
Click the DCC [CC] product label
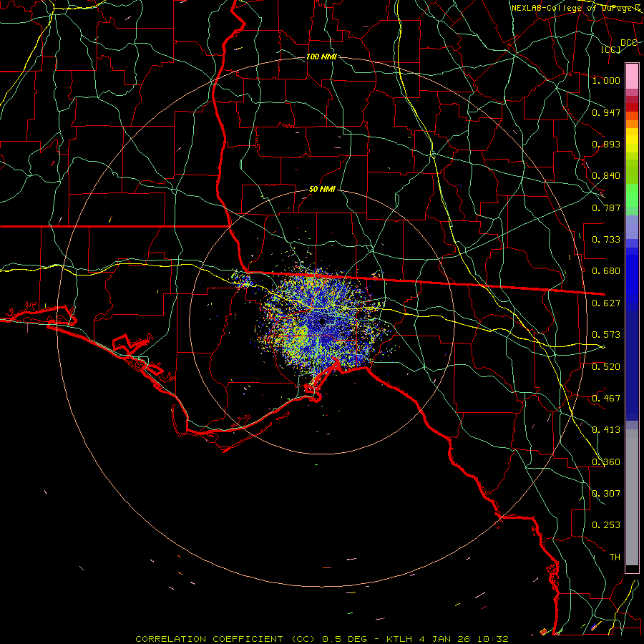click(619, 46)
